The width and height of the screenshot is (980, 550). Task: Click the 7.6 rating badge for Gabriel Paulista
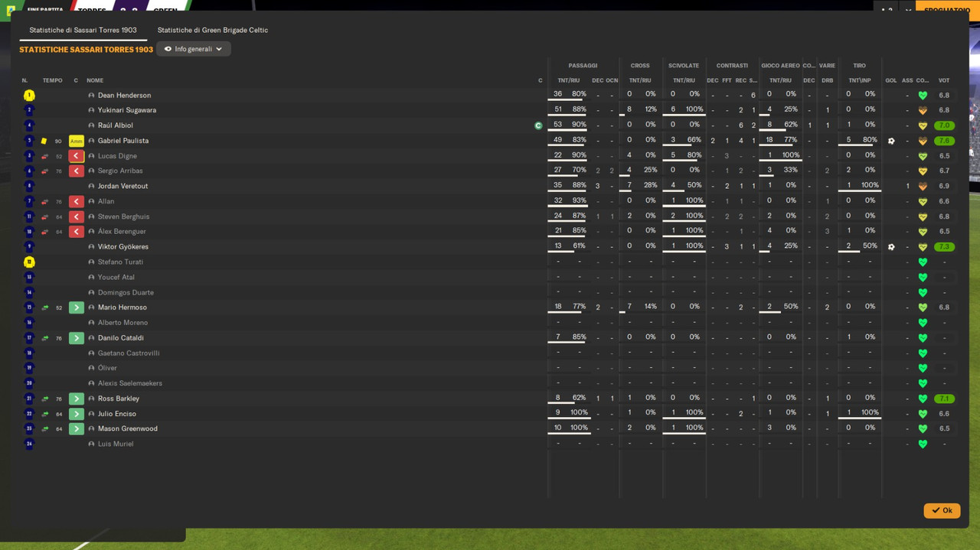[944, 141]
